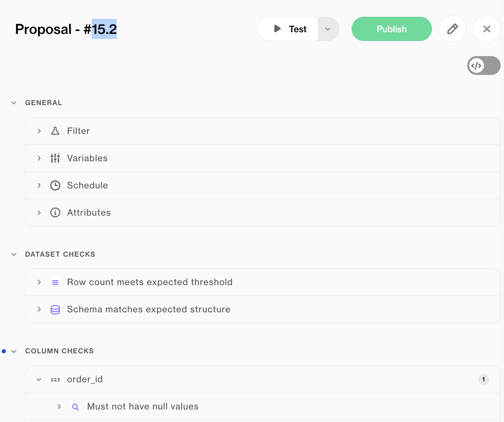
Task: Click the pencil edit icon
Action: tap(452, 29)
